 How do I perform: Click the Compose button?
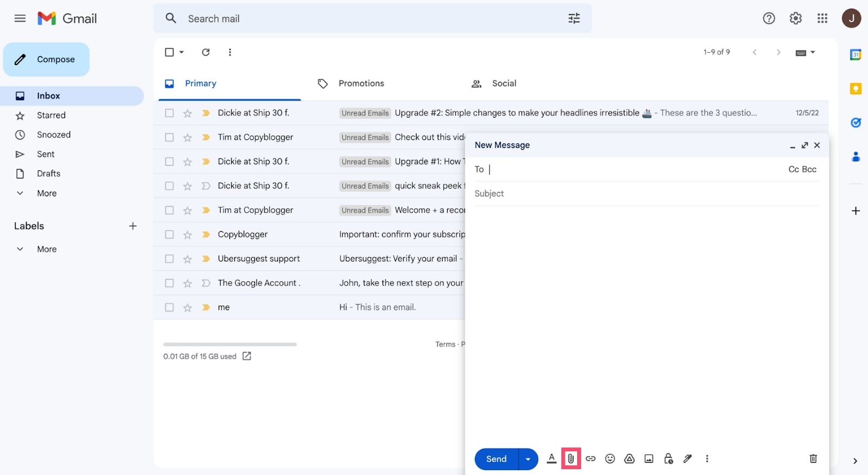coord(46,60)
